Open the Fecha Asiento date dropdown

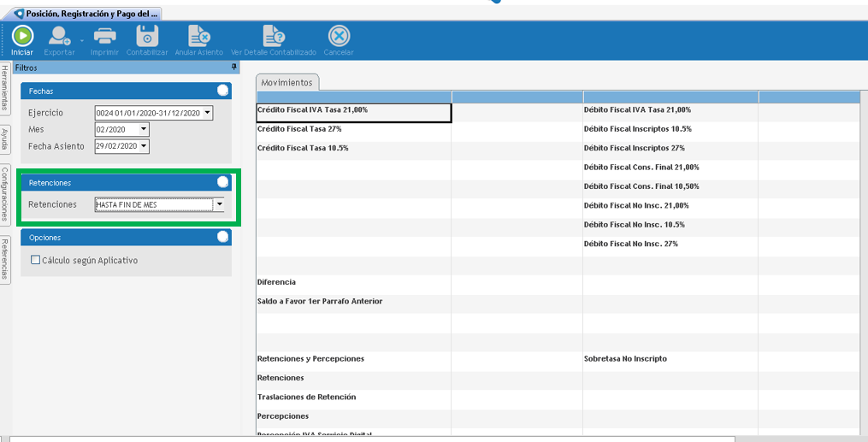click(144, 146)
